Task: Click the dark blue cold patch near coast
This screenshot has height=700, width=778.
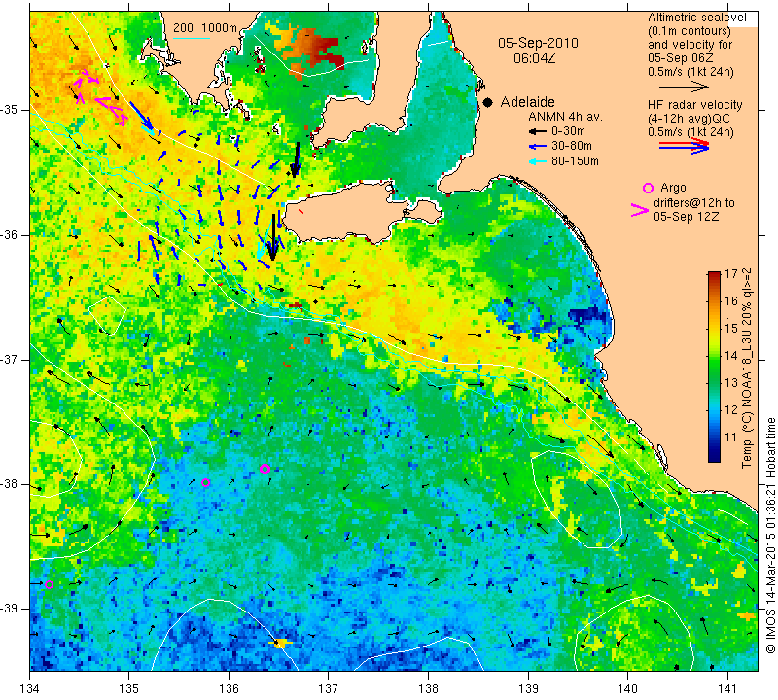Action: [x=588, y=317]
